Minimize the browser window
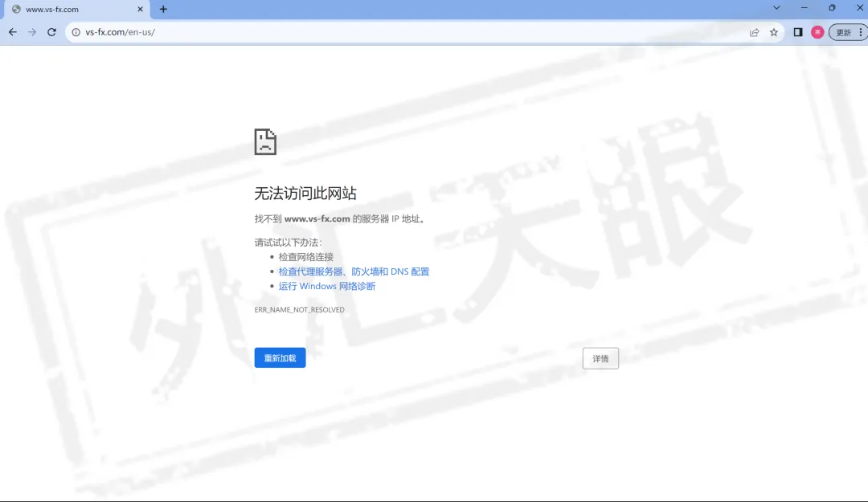 804,8
